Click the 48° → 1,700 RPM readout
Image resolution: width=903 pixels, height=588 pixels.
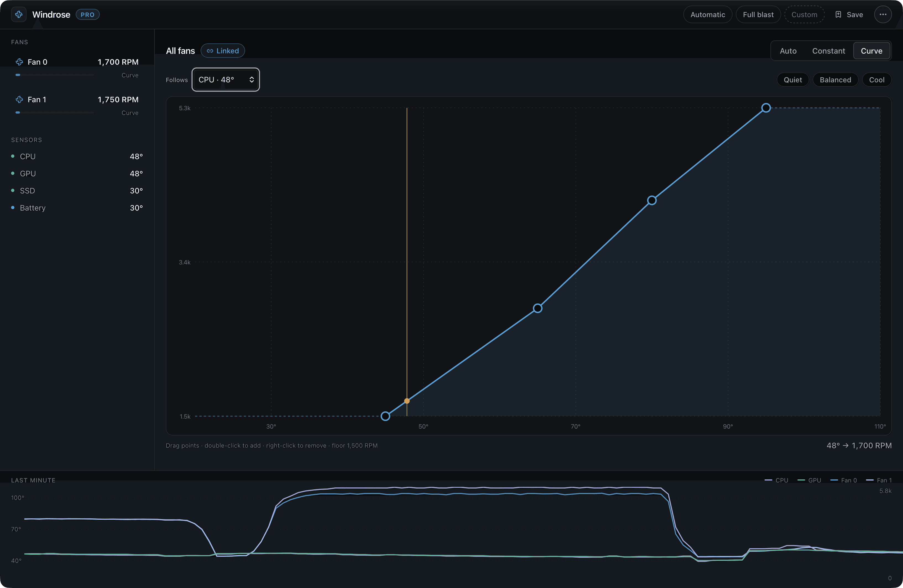click(x=859, y=445)
